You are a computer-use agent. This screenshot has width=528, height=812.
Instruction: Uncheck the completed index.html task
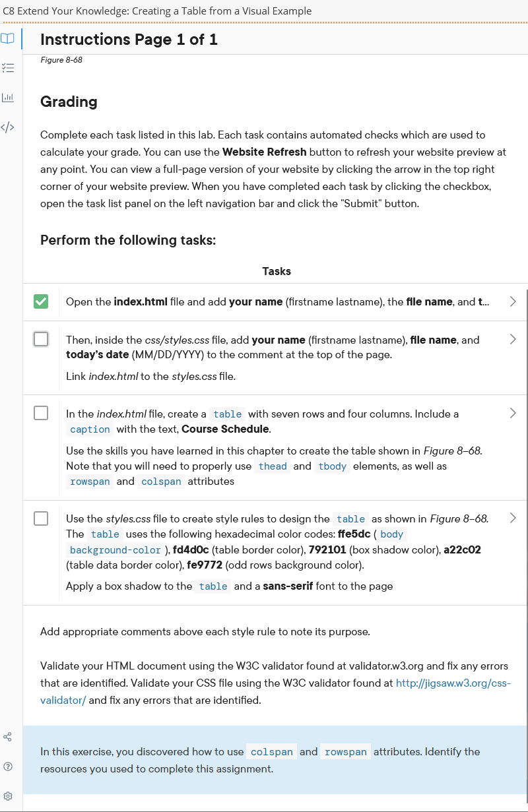[x=40, y=301]
